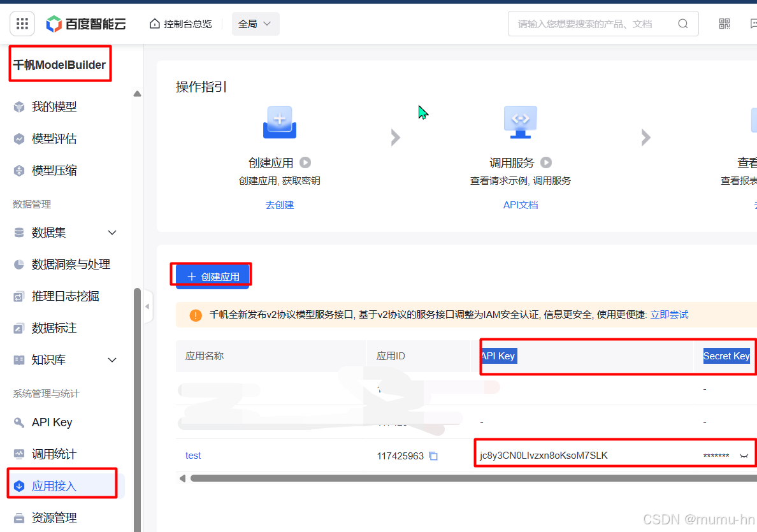
Task: Click the 创建应用 step illustration icon
Action: coord(280,122)
